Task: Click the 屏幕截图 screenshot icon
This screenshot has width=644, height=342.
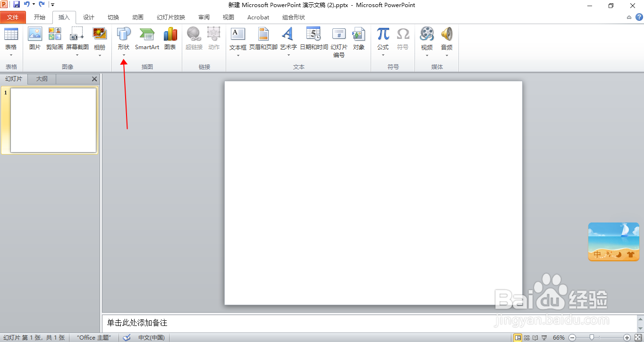Action: pos(77,34)
